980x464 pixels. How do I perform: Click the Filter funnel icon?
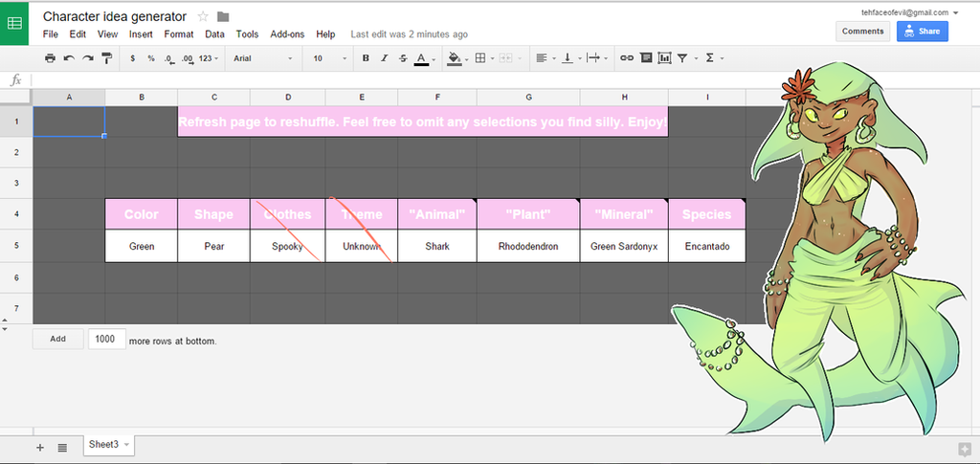682,58
